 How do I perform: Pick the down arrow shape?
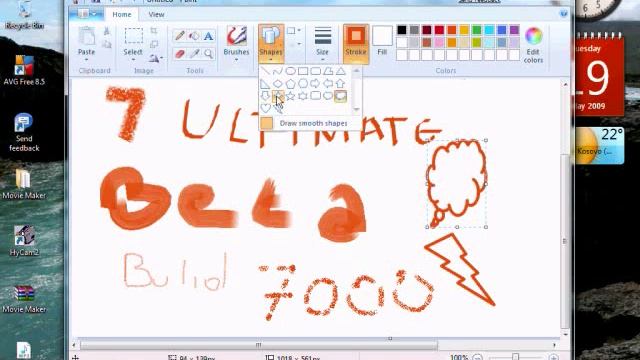point(265,96)
